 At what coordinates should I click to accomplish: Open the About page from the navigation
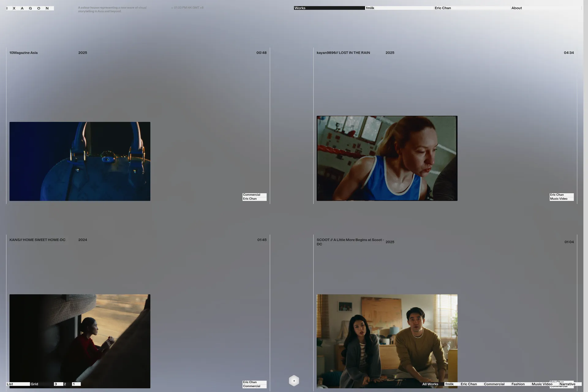pos(517,8)
